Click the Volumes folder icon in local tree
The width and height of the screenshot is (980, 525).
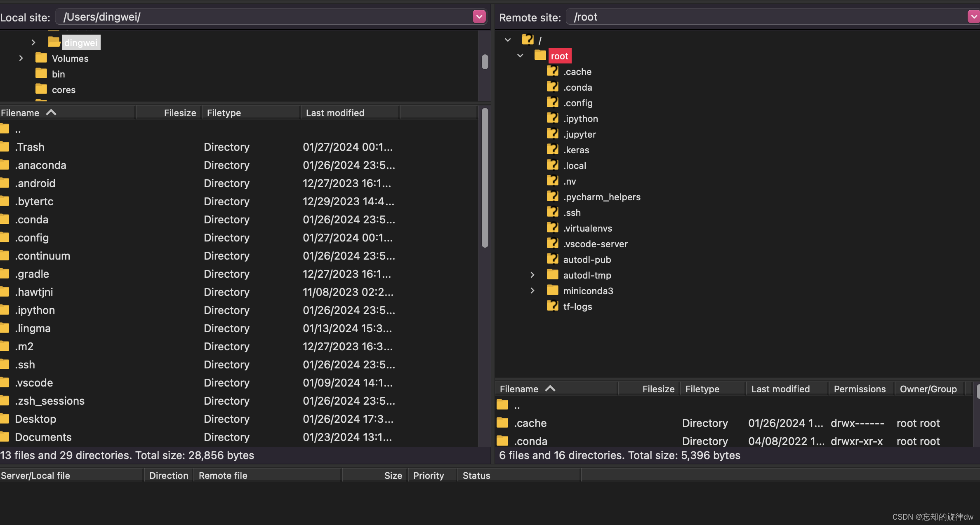(41, 58)
